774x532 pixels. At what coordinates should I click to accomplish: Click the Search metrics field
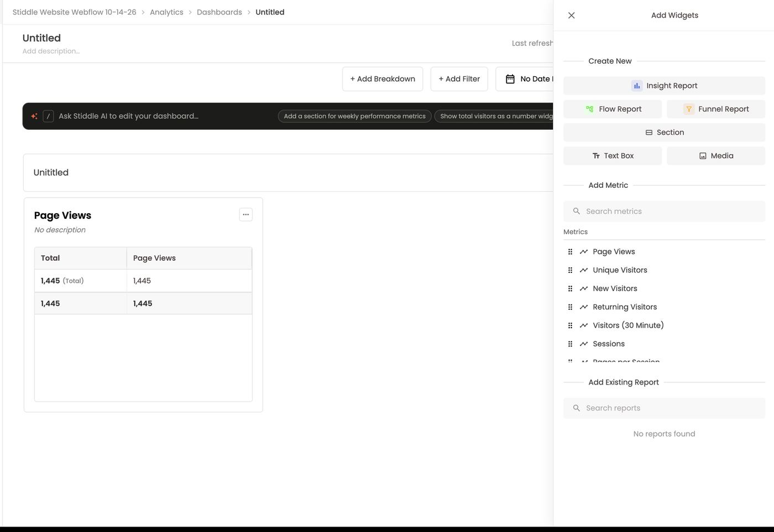pos(664,211)
